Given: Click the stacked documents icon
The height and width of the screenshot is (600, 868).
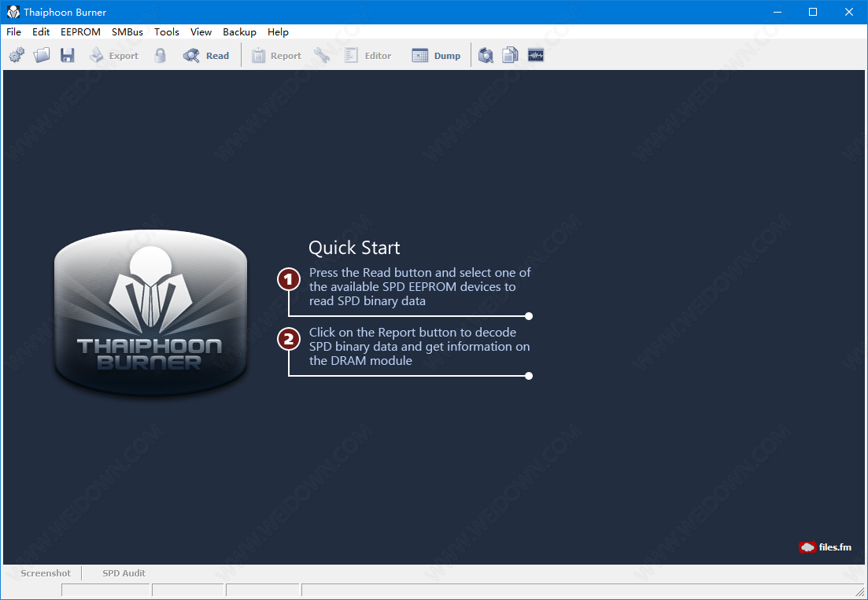Looking at the screenshot, I should [x=511, y=55].
